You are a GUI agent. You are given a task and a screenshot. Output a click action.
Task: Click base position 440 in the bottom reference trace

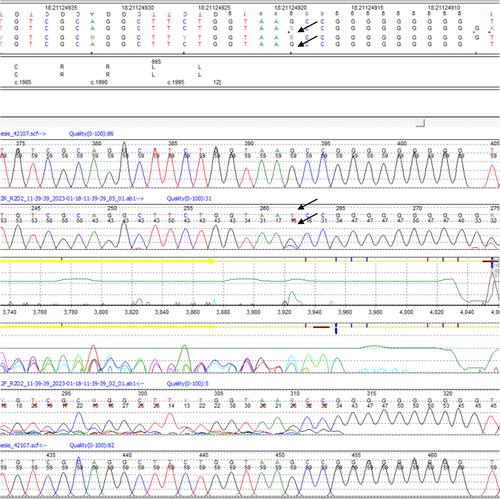(127, 455)
